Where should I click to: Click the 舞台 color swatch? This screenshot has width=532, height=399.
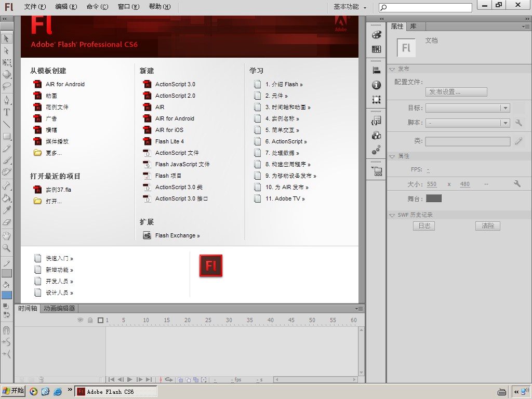click(434, 198)
